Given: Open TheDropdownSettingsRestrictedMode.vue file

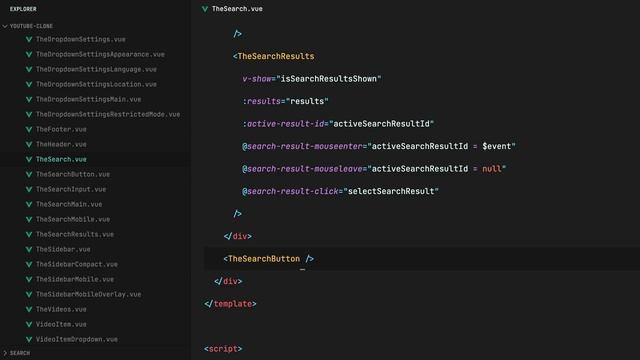Looking at the screenshot, I should 108,114.
